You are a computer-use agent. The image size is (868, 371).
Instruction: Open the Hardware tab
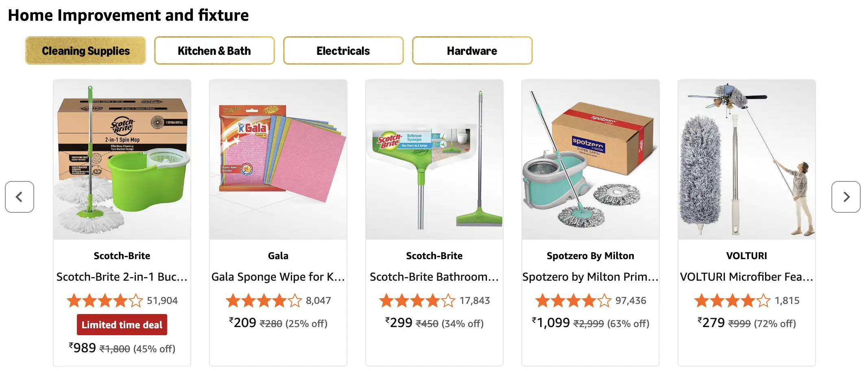click(472, 51)
